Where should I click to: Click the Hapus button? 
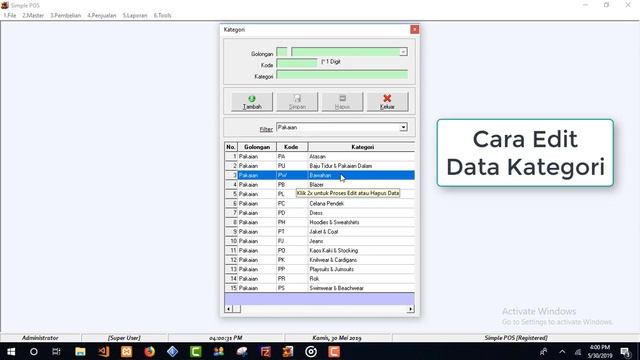(342, 102)
